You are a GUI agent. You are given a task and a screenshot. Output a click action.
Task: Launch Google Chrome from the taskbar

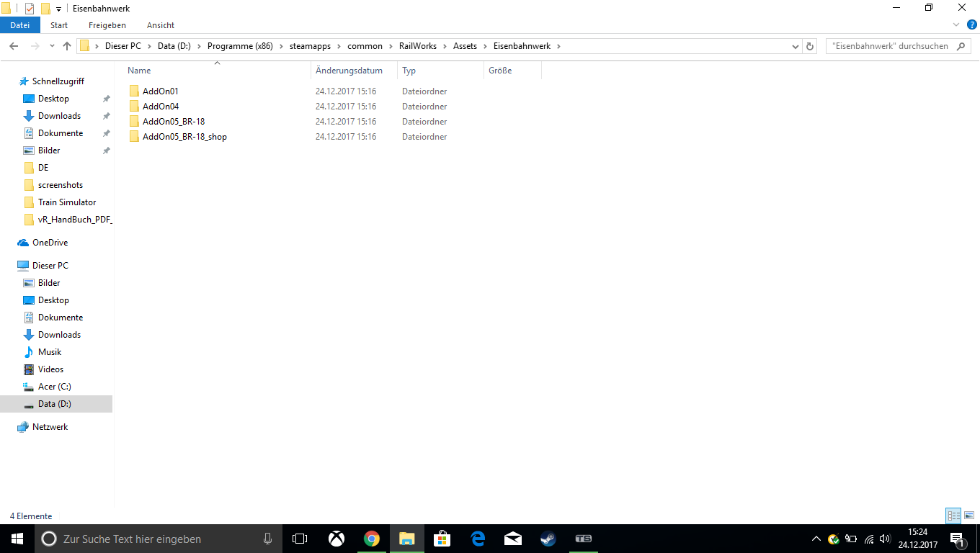(x=372, y=539)
